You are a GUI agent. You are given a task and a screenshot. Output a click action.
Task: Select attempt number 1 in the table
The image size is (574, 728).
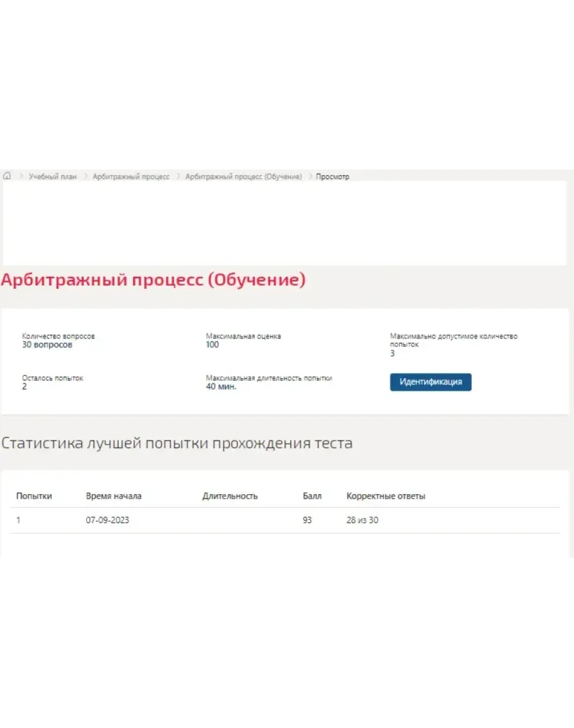point(18,521)
